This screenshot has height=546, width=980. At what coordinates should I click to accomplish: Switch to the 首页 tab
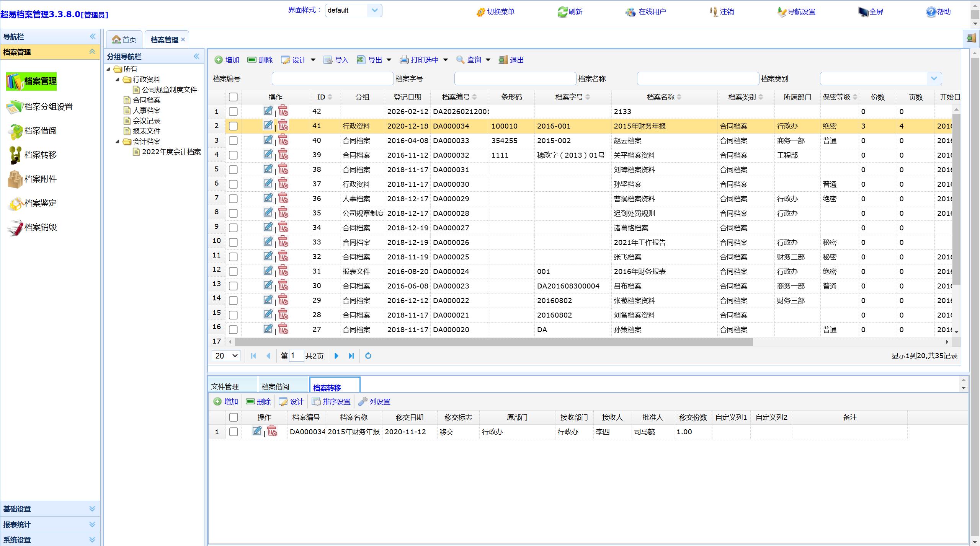[x=124, y=40]
